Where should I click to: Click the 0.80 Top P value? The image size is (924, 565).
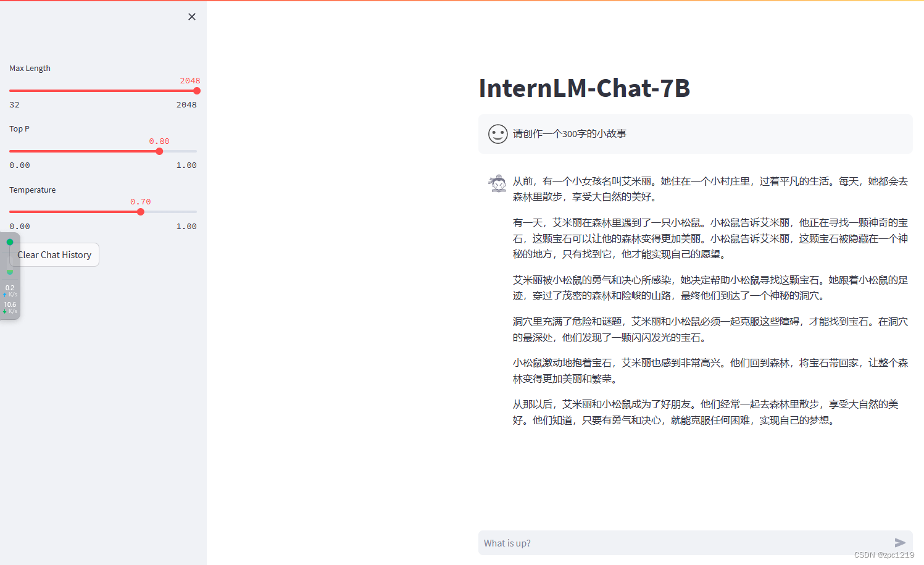coord(159,141)
